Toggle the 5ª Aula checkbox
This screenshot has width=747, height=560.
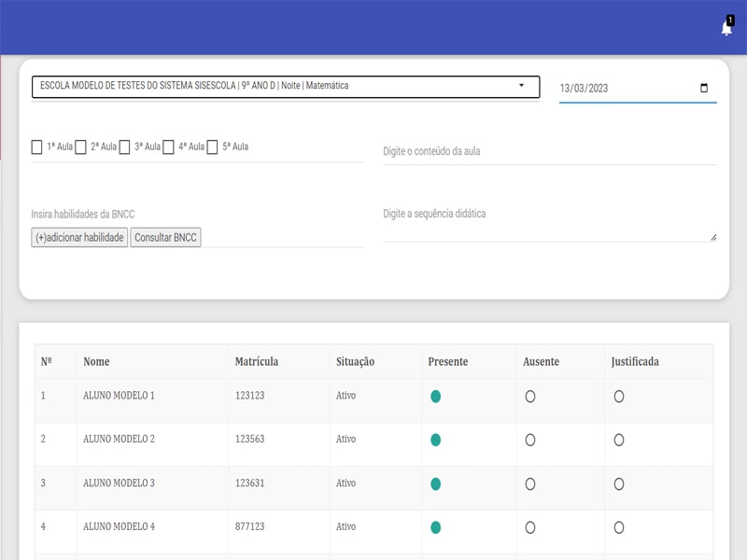(x=213, y=147)
